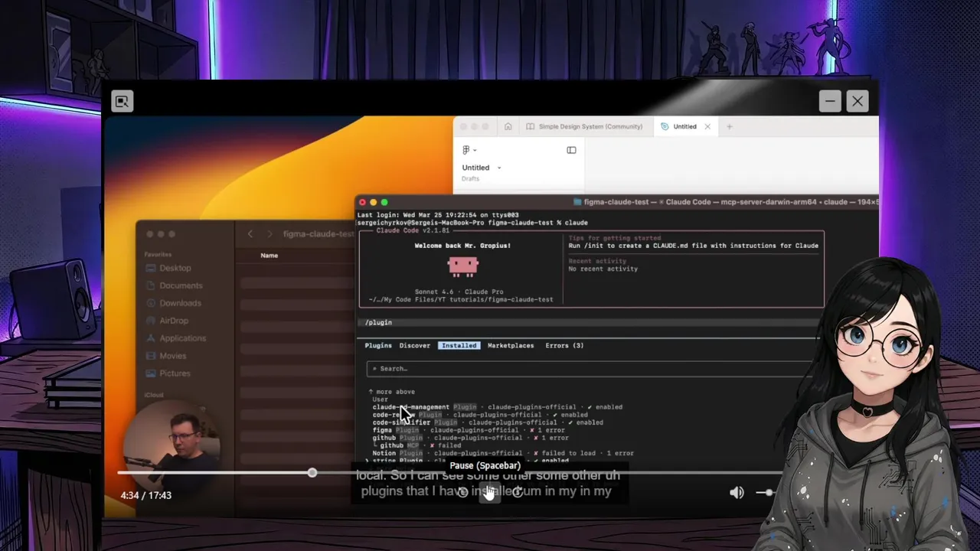Viewport: 980px width, 551px height.
Task: Open Desktop in Finder sidebar
Action: click(168, 268)
